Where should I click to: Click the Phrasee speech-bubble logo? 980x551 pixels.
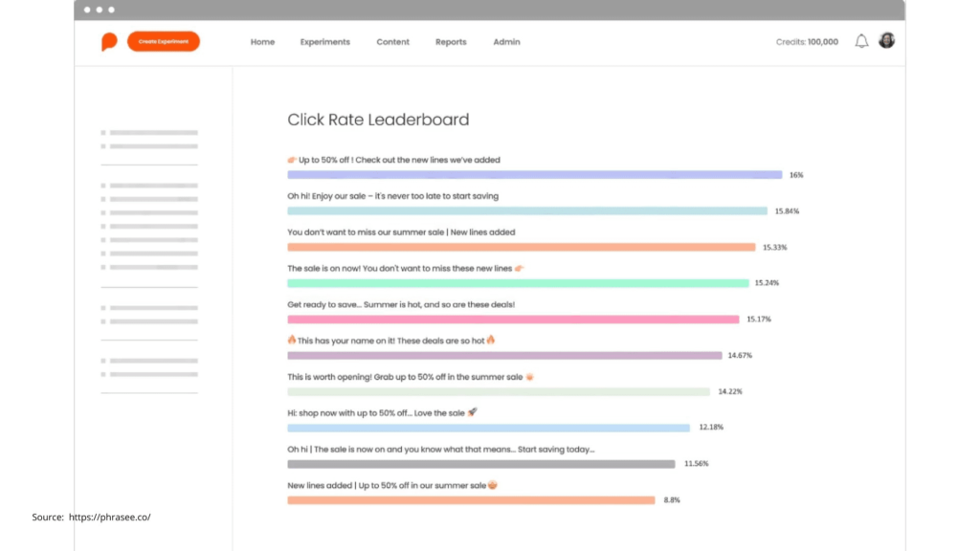107,41
